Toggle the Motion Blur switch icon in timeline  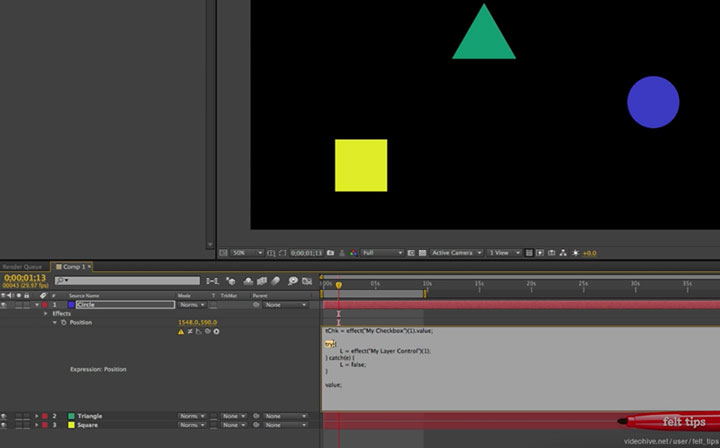[276, 281]
